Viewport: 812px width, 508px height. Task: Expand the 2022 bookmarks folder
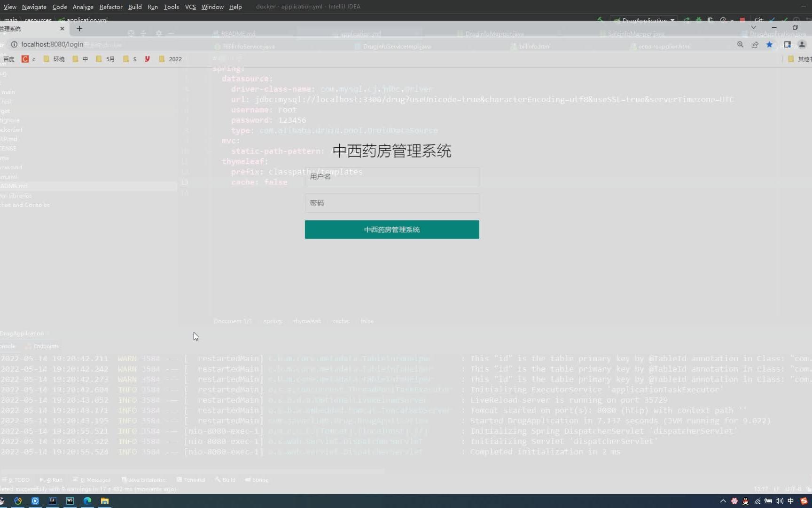[x=170, y=59]
